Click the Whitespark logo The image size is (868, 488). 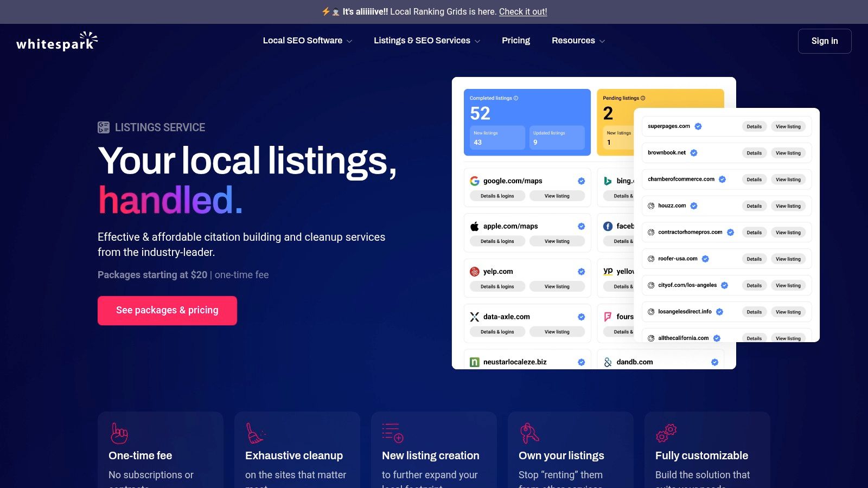click(x=56, y=41)
